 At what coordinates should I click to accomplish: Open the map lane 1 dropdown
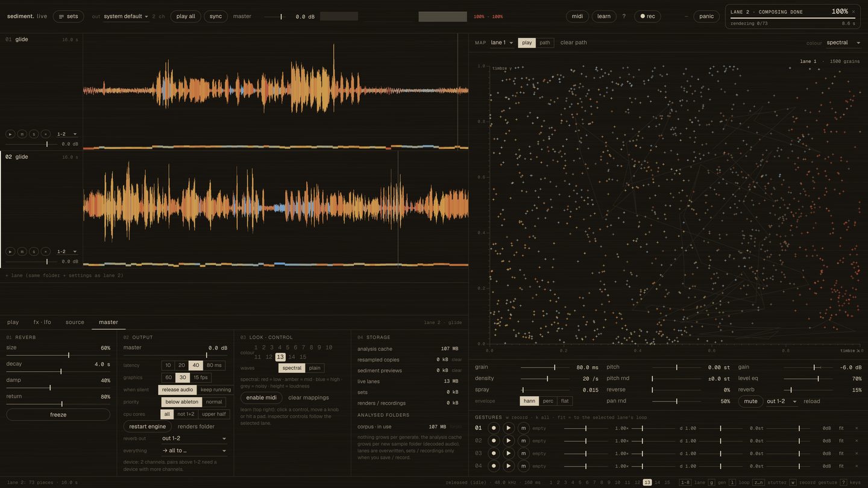(x=502, y=43)
